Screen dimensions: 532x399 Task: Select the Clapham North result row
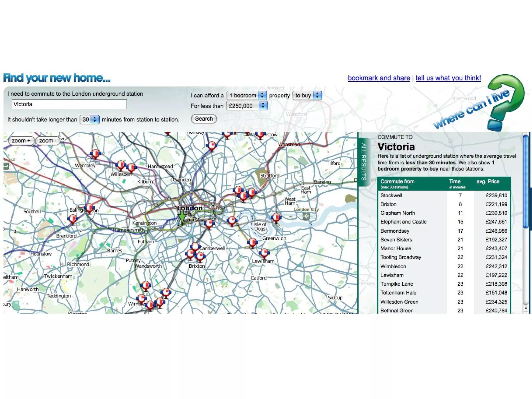click(x=444, y=213)
